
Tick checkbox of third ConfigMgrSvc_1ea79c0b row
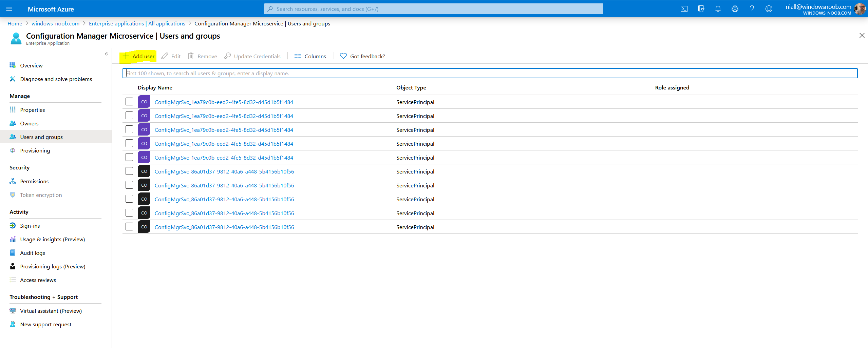(129, 129)
